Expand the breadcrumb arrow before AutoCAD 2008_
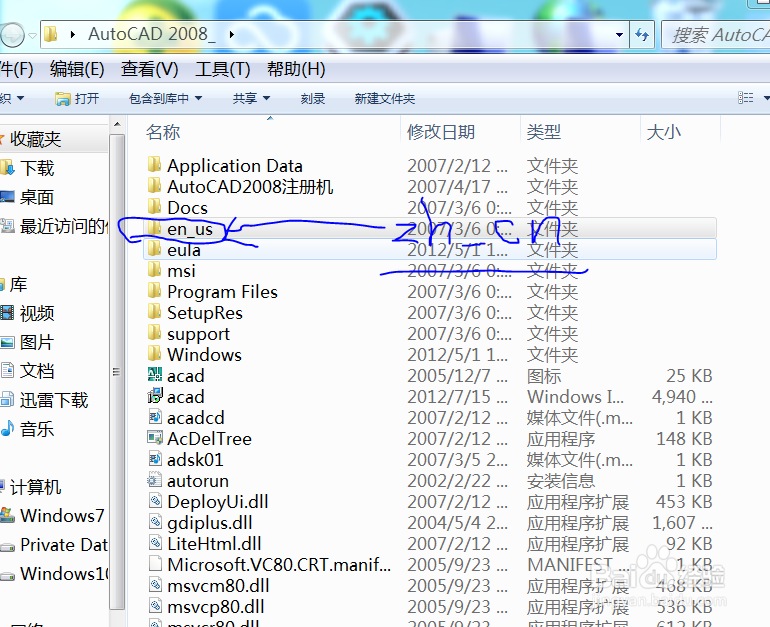Viewport: 770px width, 627px height. (x=73, y=34)
